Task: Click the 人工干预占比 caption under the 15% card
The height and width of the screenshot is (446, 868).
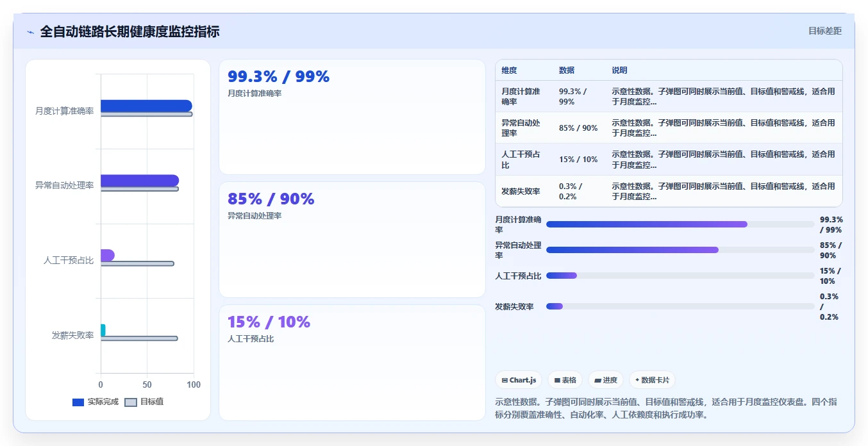Action: point(251,338)
